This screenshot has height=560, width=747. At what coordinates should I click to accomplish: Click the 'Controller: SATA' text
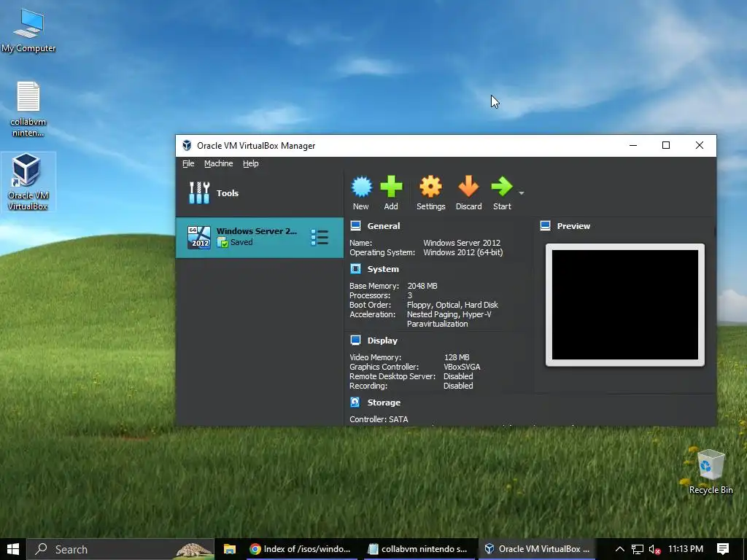[x=379, y=419]
